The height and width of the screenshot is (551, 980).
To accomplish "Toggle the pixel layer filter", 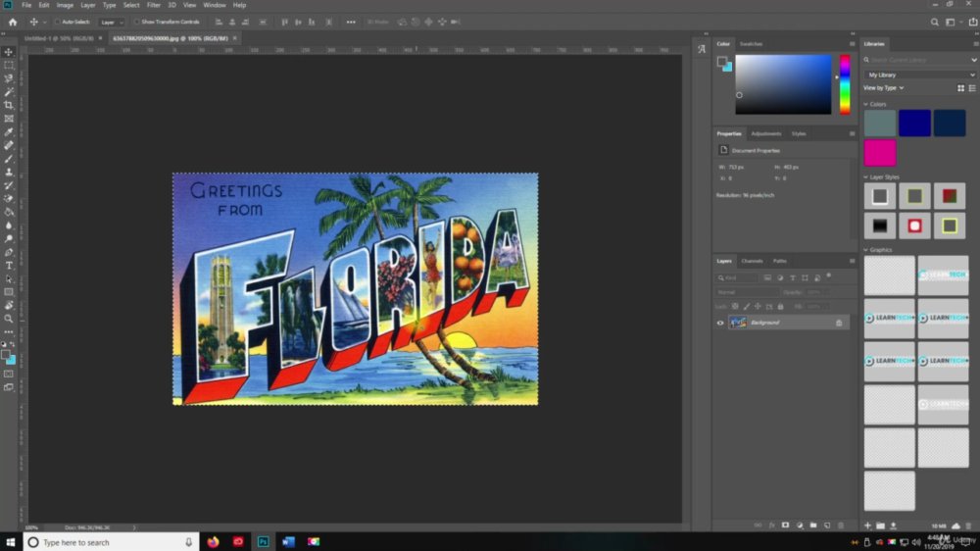I will [767, 277].
